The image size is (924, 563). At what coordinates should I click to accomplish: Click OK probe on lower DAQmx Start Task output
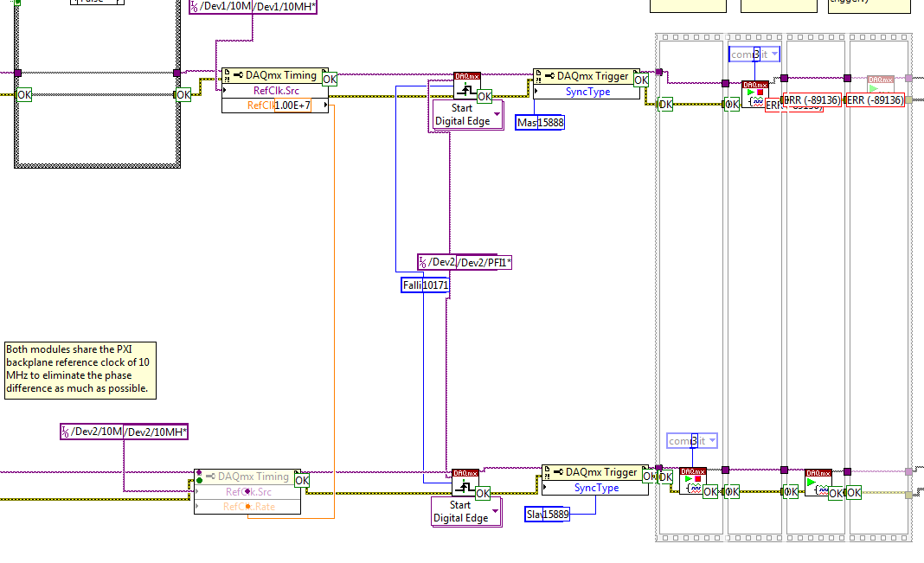836,493
